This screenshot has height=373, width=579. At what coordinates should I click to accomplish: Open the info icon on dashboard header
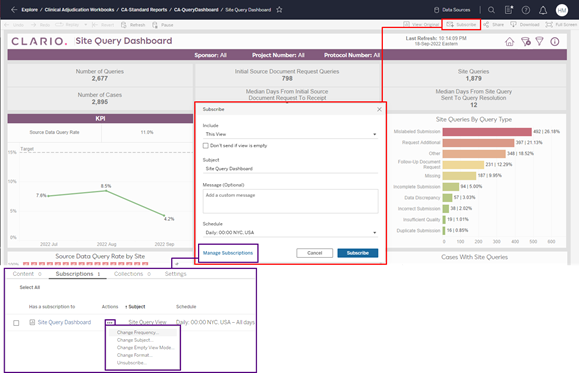click(554, 42)
